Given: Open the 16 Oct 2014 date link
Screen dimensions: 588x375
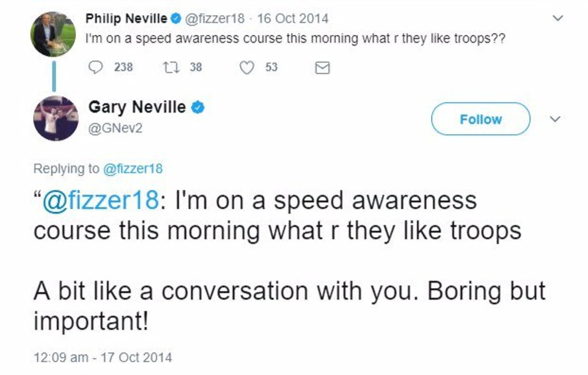Looking at the screenshot, I should 292,19.
